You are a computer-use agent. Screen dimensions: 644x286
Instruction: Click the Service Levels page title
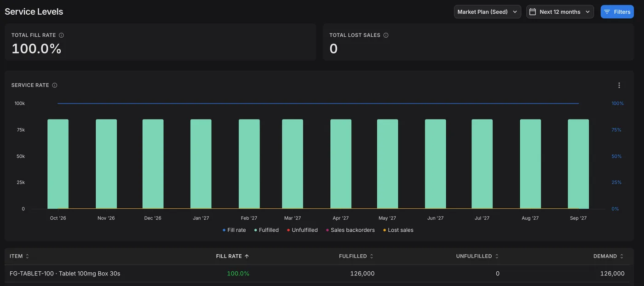click(34, 11)
